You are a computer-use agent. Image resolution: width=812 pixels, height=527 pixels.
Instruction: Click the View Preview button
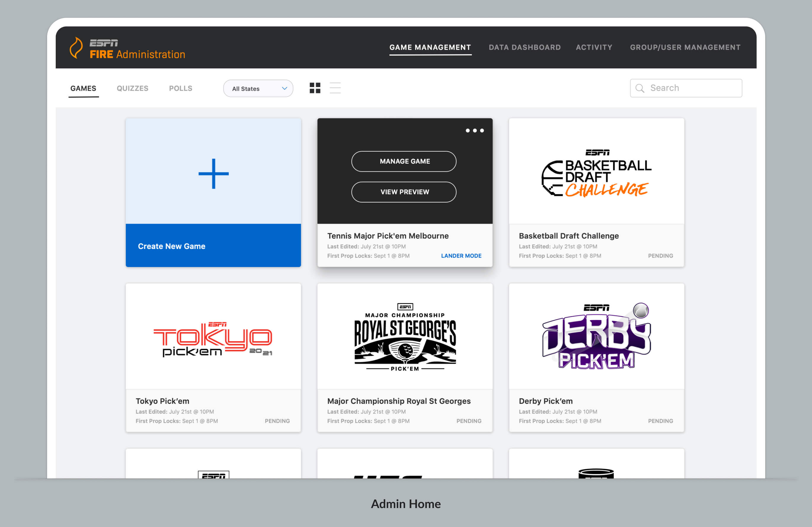coord(404,192)
